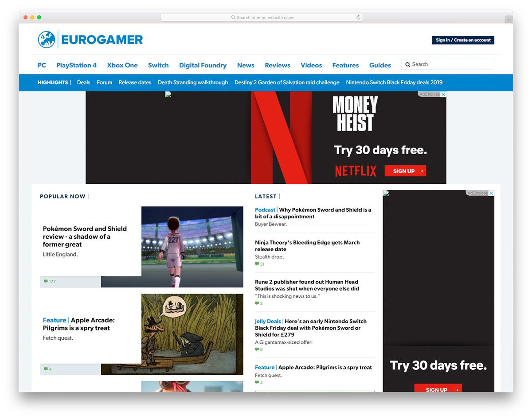Select the Switch navigation item
This screenshot has height=419, width=532.
coord(158,65)
